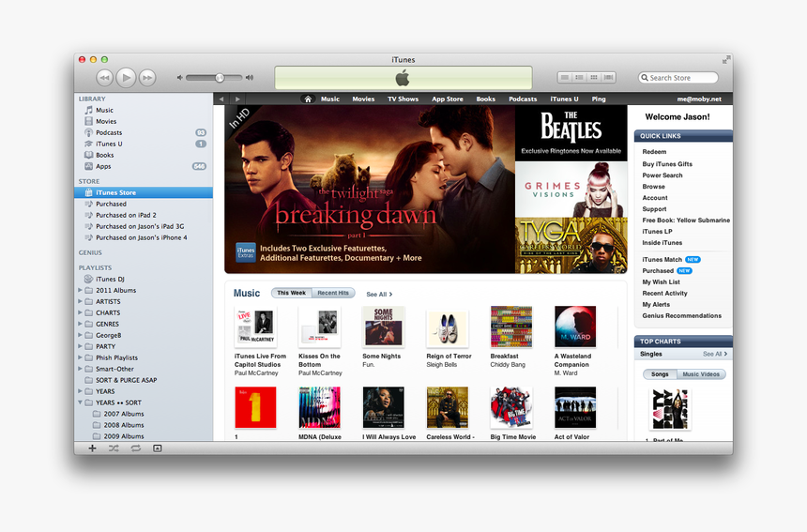Click the add playlist plus button

(x=92, y=448)
